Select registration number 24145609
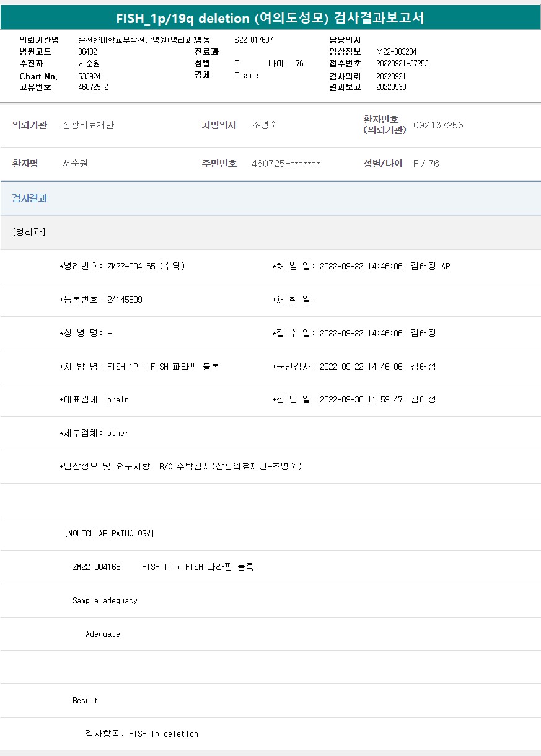The image size is (541, 756). pos(125,300)
